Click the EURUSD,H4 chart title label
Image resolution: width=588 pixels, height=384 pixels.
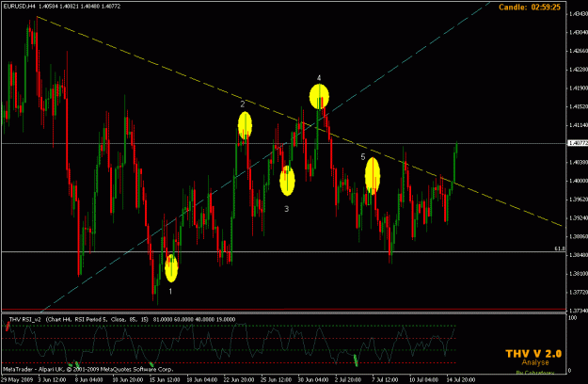[x=19, y=7]
